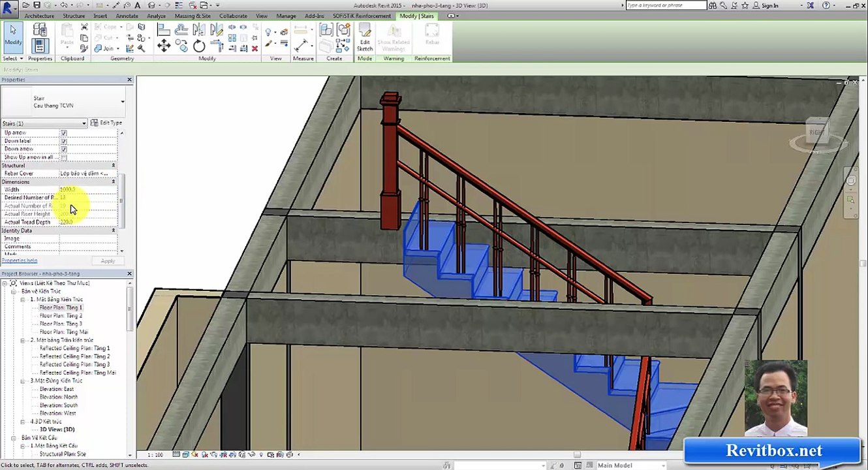868x470 pixels.
Task: Select the Offset tool
Action: click(x=181, y=29)
